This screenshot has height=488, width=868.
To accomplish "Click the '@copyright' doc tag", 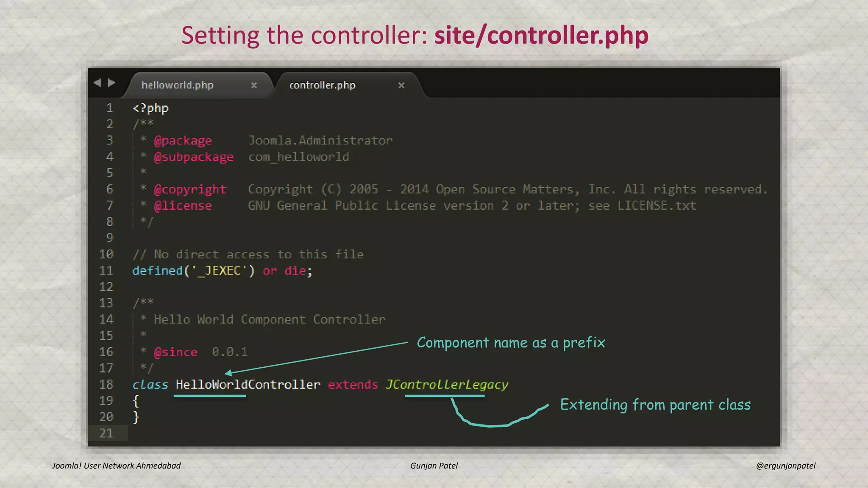I will [190, 189].
